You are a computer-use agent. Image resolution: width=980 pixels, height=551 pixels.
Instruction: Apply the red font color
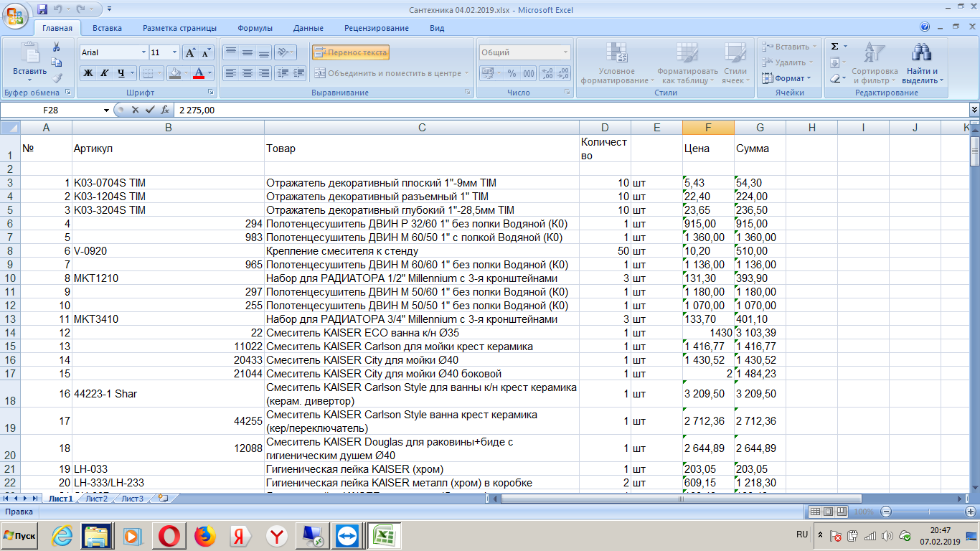198,72
